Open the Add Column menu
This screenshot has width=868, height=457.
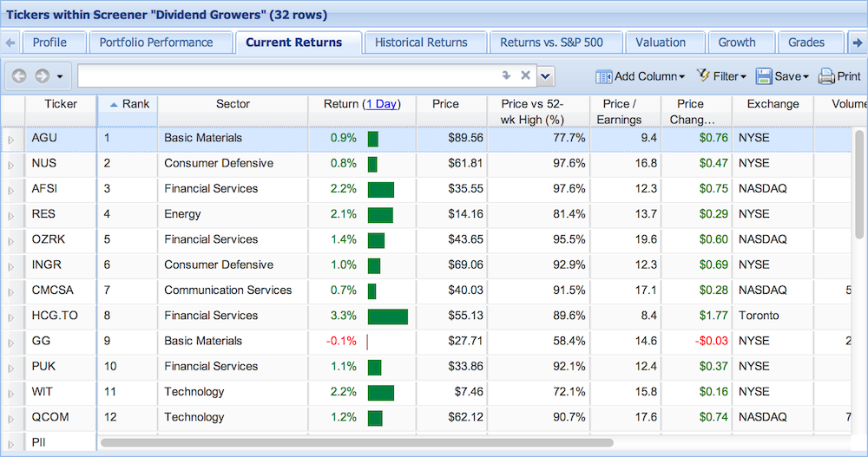point(640,76)
